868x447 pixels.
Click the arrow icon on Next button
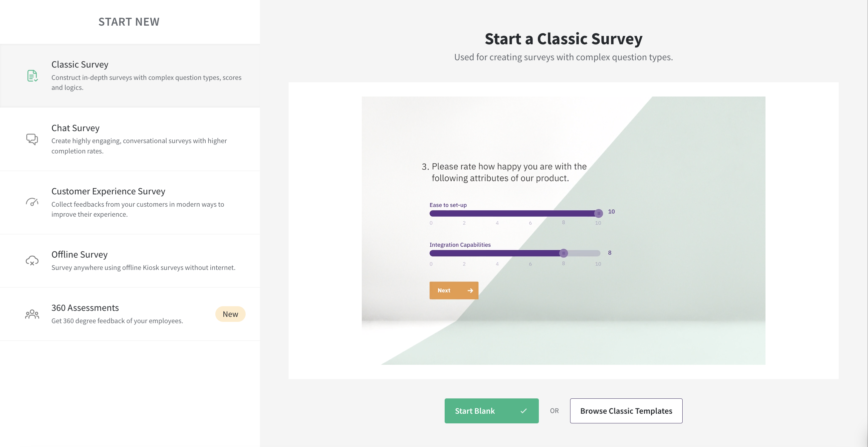[x=470, y=290]
